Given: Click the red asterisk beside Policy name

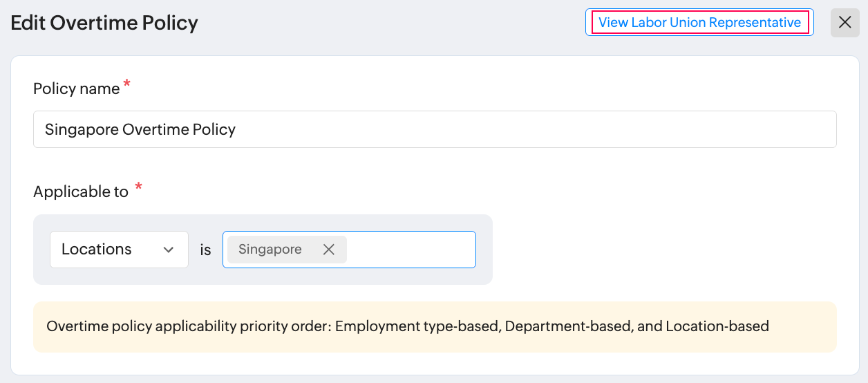Looking at the screenshot, I should (126, 85).
